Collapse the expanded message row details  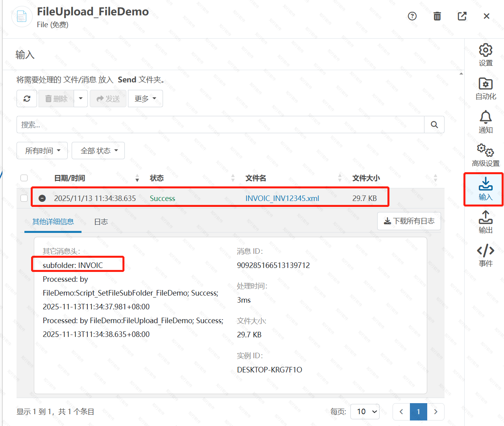click(42, 198)
